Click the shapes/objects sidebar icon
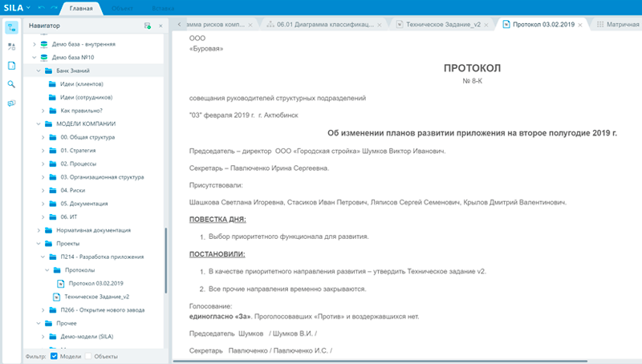This screenshot has width=642, height=364. point(11,47)
